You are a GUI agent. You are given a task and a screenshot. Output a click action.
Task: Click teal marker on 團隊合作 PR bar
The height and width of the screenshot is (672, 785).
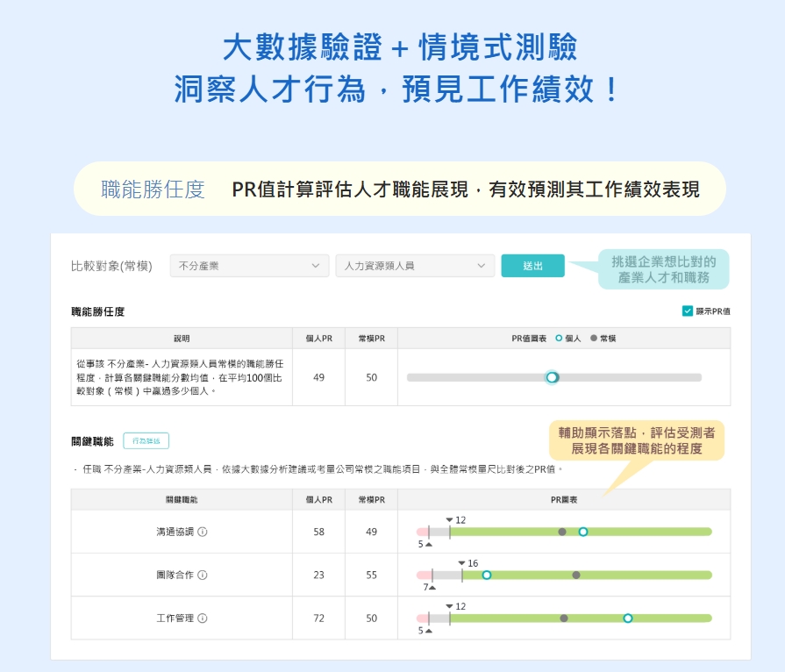(487, 575)
